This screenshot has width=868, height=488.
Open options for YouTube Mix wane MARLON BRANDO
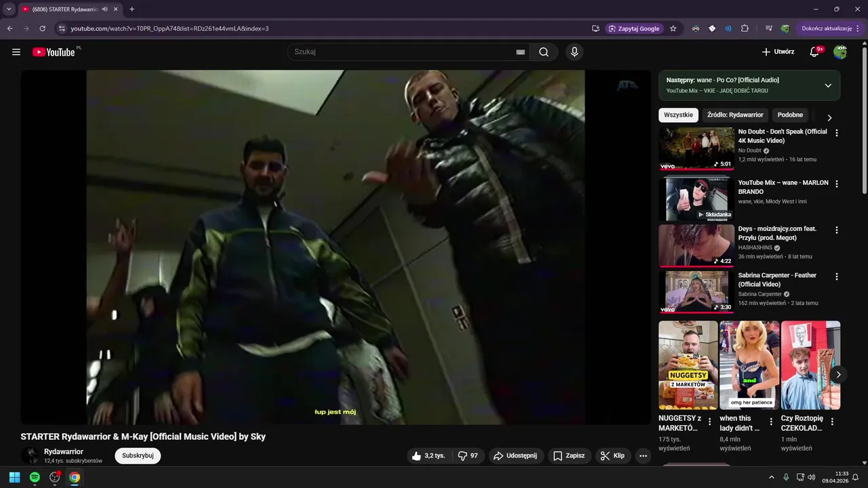[836, 184]
